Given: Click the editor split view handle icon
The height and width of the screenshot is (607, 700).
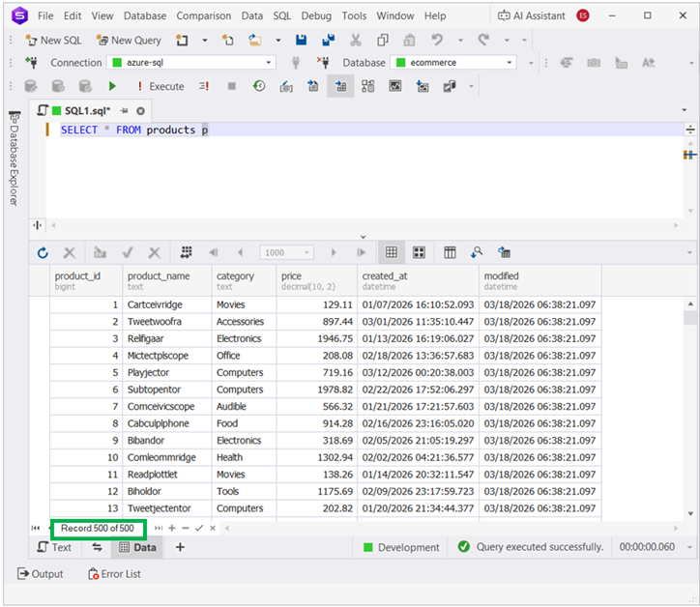Looking at the screenshot, I should 690,130.
